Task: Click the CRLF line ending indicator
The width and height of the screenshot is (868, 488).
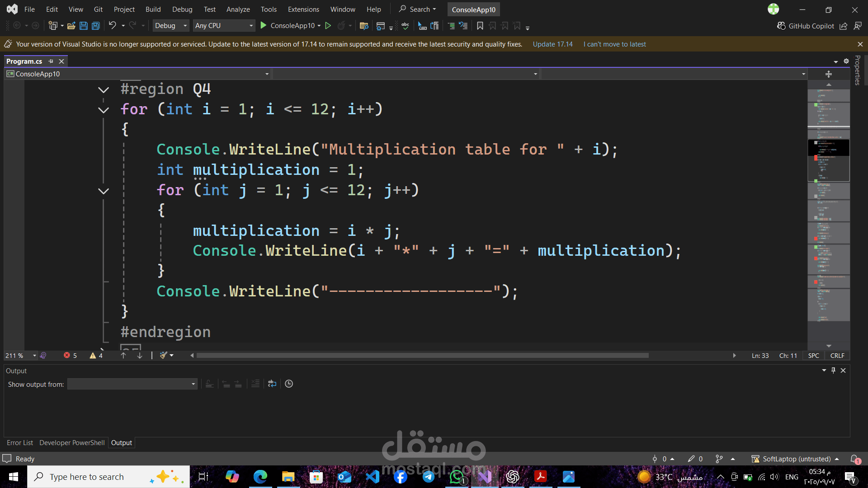Action: pos(837,356)
